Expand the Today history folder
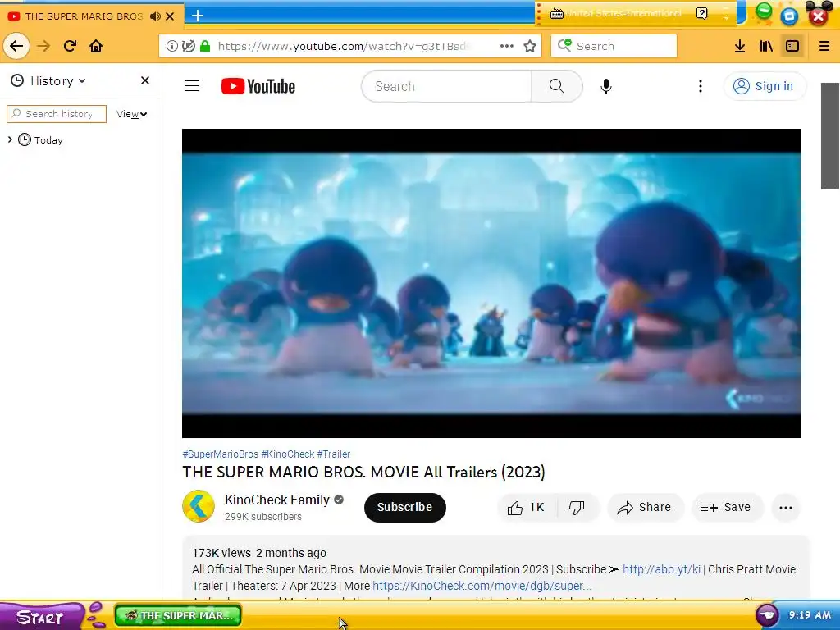 coord(10,139)
